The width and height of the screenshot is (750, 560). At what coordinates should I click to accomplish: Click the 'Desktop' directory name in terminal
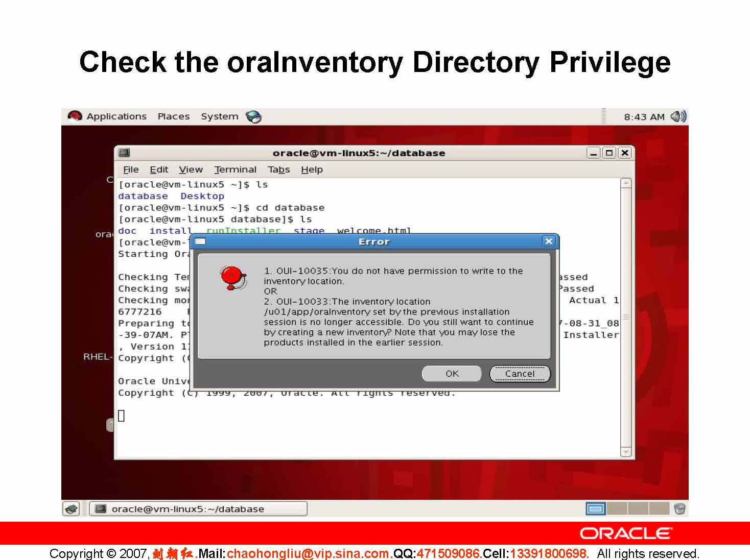[x=202, y=196]
